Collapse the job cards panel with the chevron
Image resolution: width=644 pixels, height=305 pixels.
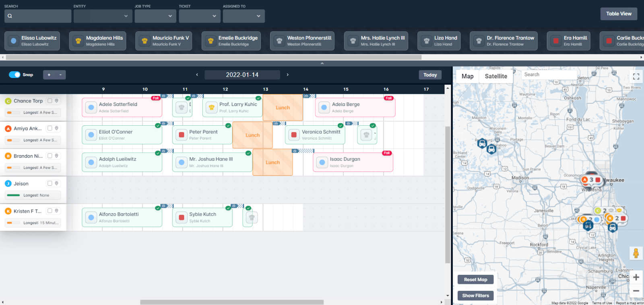click(x=322, y=63)
